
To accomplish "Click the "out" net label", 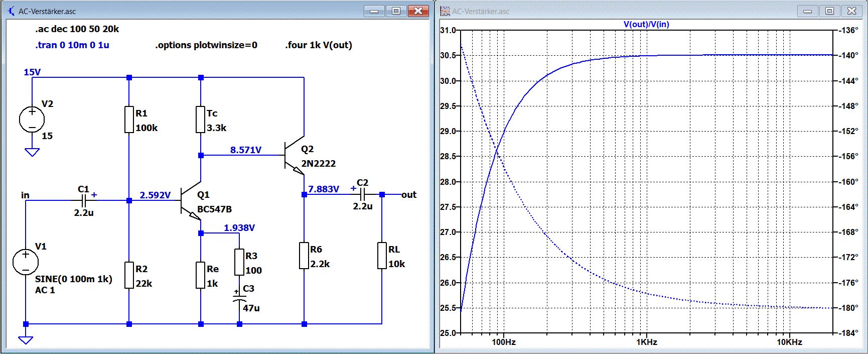I will (409, 195).
